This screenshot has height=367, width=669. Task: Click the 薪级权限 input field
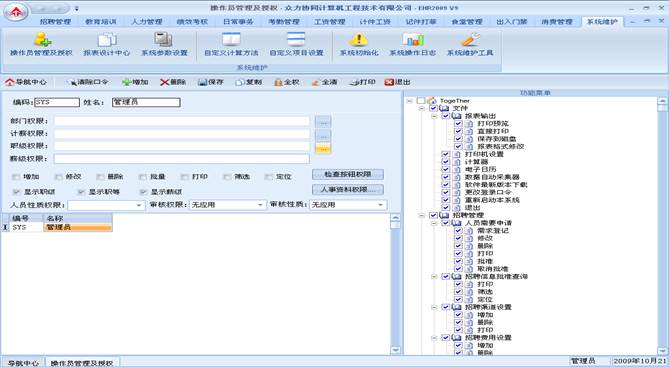[181, 159]
